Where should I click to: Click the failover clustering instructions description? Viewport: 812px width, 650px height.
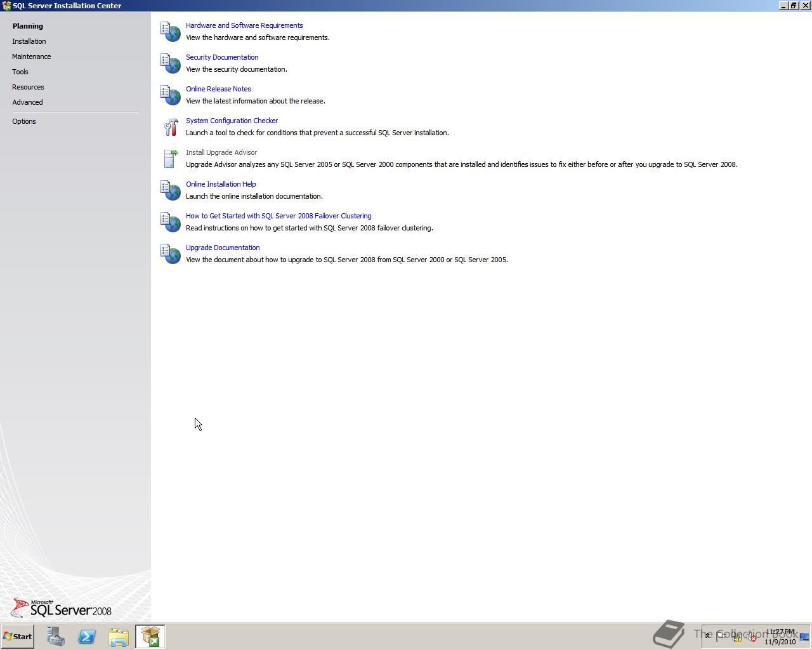pos(310,228)
